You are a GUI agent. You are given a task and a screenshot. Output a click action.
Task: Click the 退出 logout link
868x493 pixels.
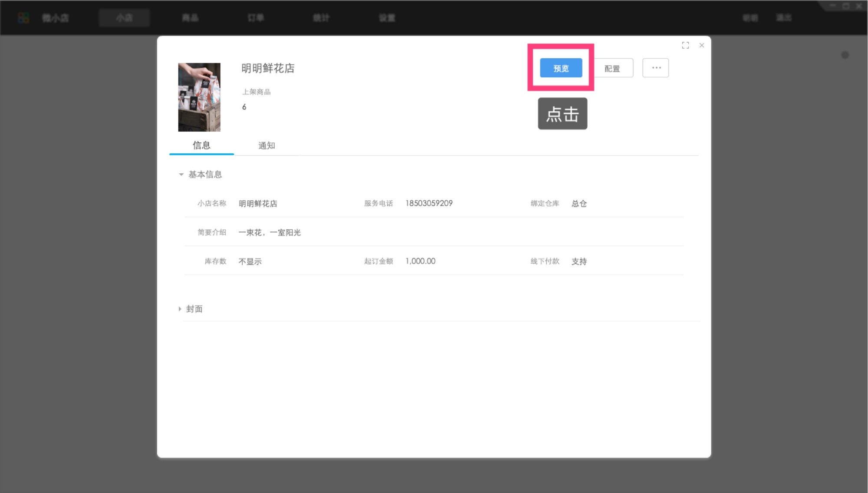pyautogui.click(x=784, y=18)
